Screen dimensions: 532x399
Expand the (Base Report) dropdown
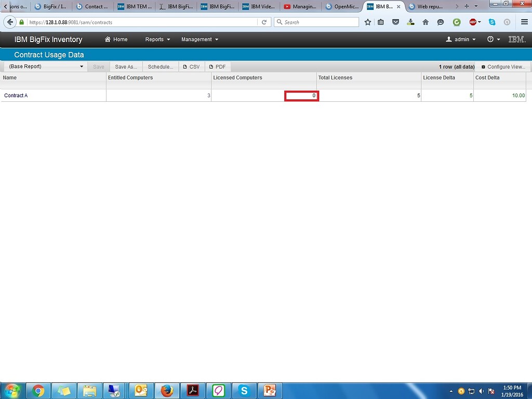click(x=45, y=66)
